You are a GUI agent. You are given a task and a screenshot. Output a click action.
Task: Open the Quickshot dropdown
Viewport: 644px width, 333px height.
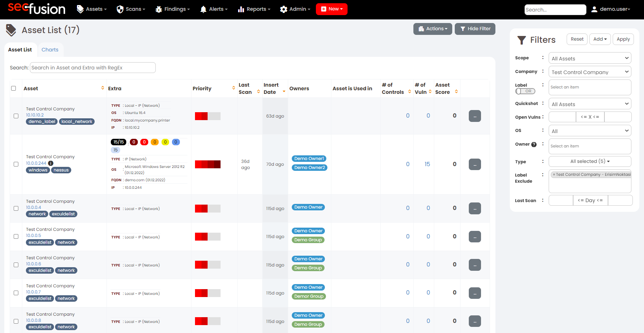tap(590, 104)
